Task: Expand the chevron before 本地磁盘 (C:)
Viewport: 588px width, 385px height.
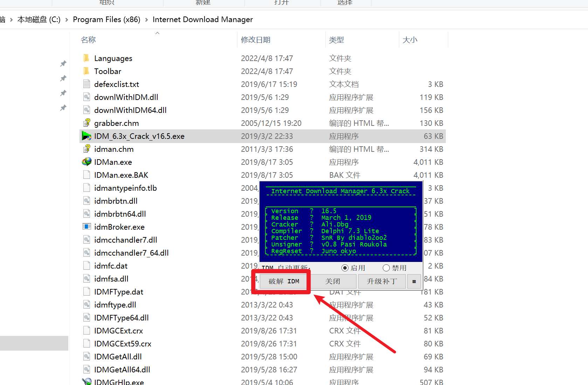Action: tap(11, 20)
